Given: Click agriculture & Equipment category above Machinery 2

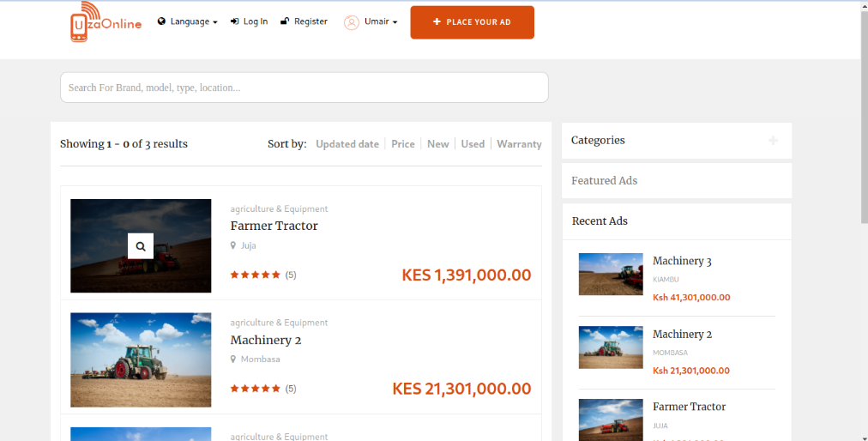Looking at the screenshot, I should (x=279, y=323).
